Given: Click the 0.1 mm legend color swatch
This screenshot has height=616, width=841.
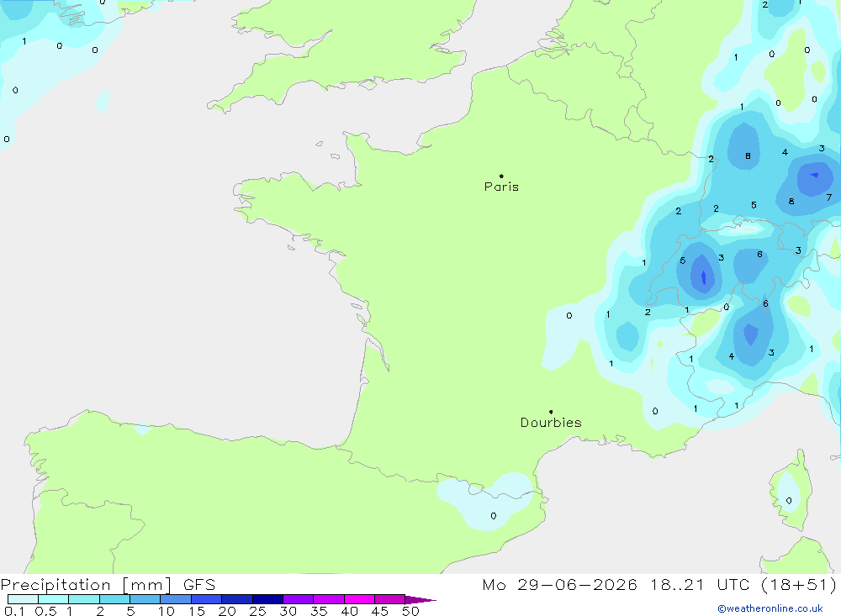Looking at the screenshot, I should coord(23,599).
